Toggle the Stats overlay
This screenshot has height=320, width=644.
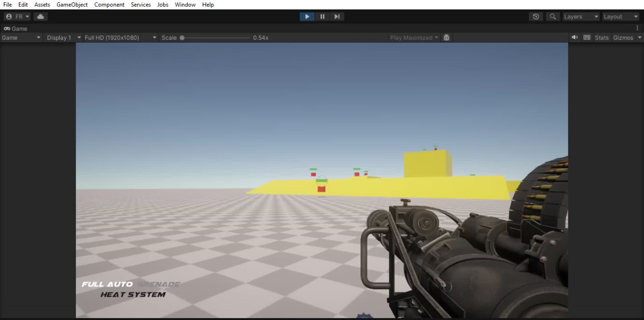601,38
